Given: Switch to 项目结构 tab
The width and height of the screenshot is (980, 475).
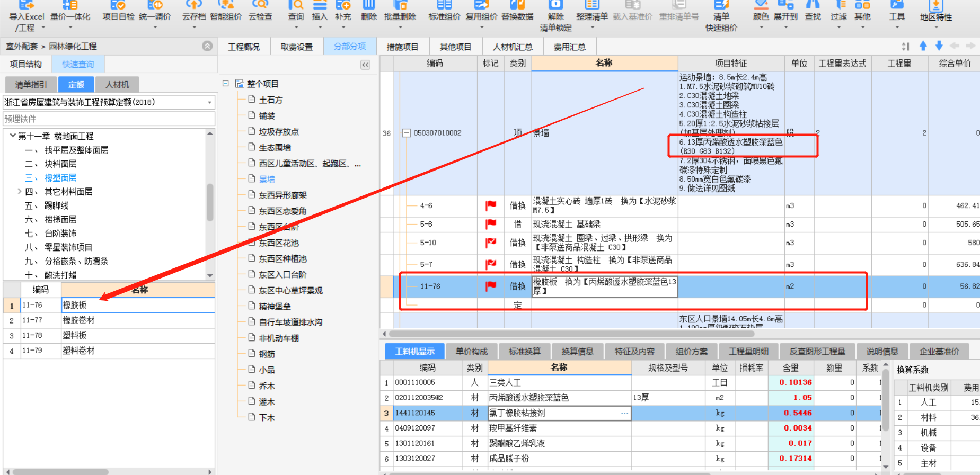Looking at the screenshot, I should click(25, 64).
